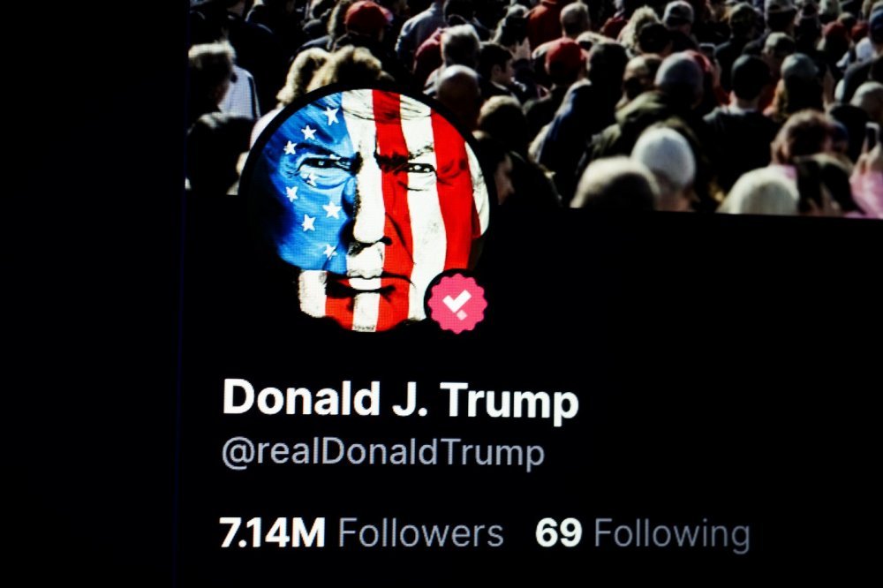The image size is (883, 588).
Task: Click the white checkmark inside the badge
Action: point(457,304)
